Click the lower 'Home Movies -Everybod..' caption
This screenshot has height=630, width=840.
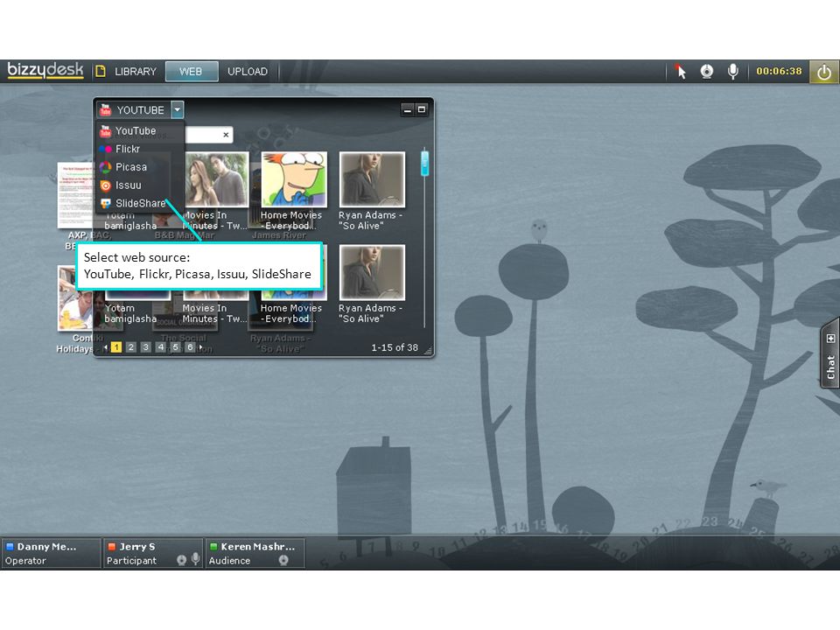(x=290, y=313)
